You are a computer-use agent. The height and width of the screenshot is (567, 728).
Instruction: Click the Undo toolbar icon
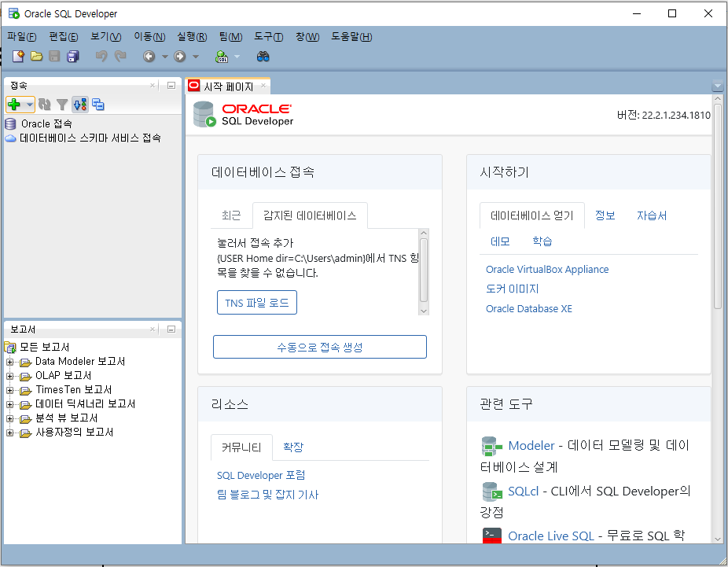click(x=101, y=56)
